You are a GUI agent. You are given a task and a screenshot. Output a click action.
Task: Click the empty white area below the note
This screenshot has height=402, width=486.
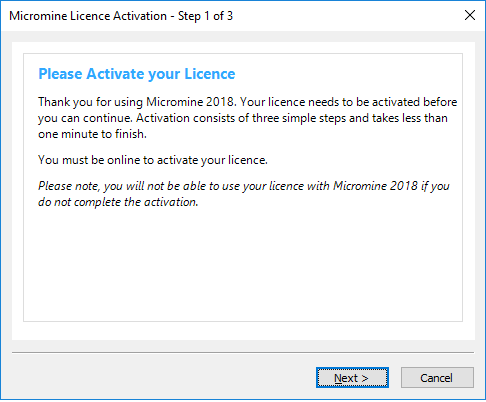coord(243,263)
